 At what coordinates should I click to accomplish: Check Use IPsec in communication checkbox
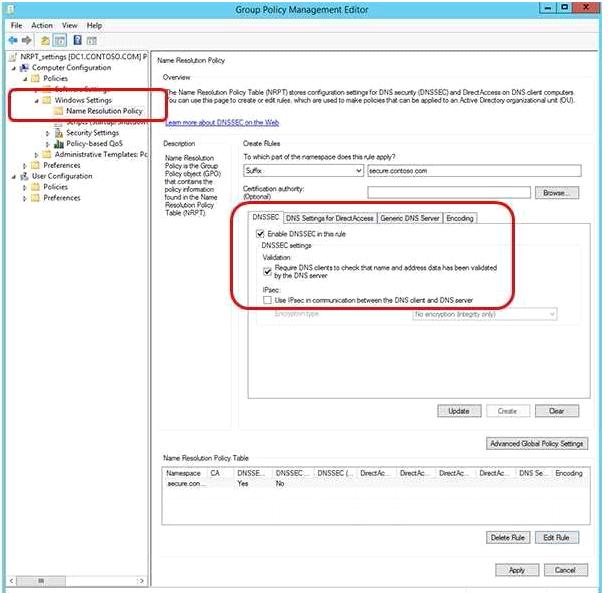[x=267, y=300]
